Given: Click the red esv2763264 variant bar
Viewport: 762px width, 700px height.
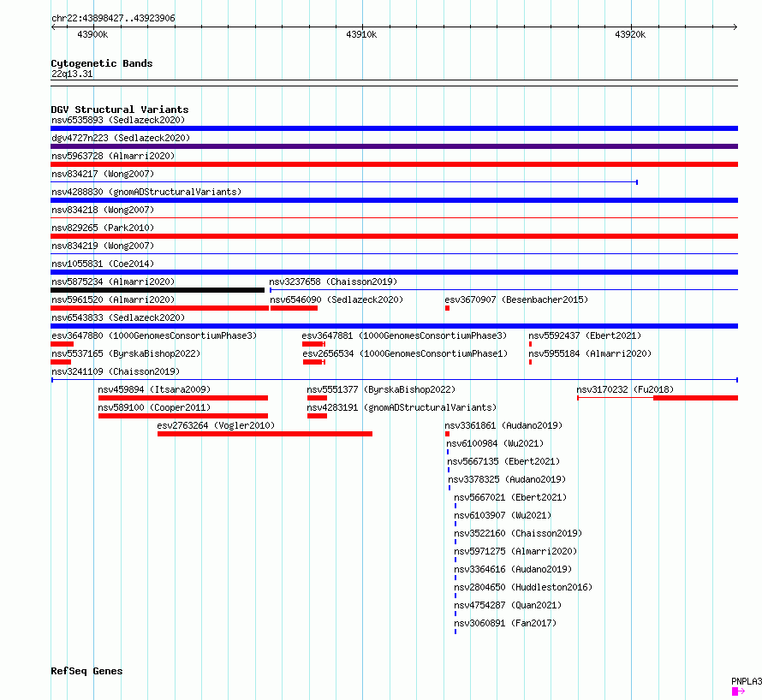Looking at the screenshot, I should [x=265, y=434].
